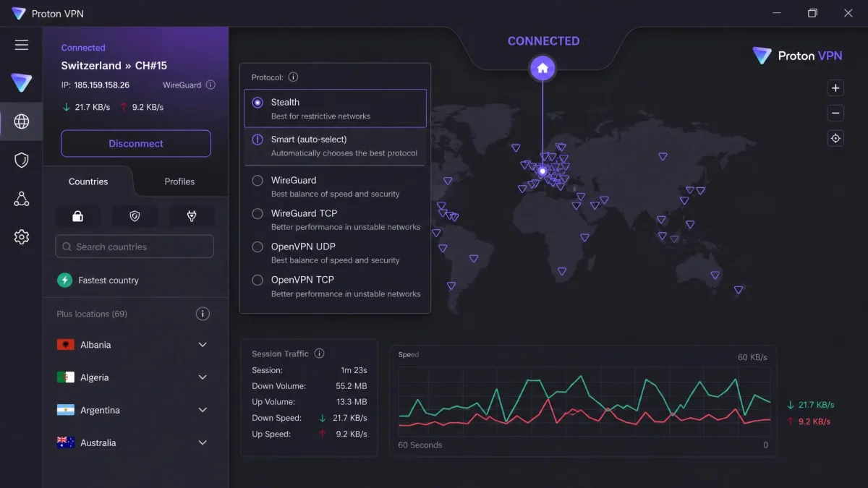Expand the Albania server list
868x488 pixels.
(203, 345)
